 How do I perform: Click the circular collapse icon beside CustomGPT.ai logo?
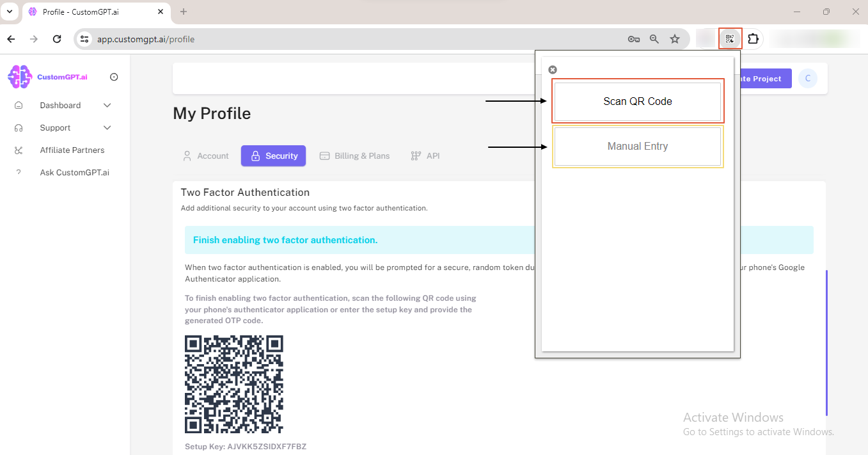113,76
